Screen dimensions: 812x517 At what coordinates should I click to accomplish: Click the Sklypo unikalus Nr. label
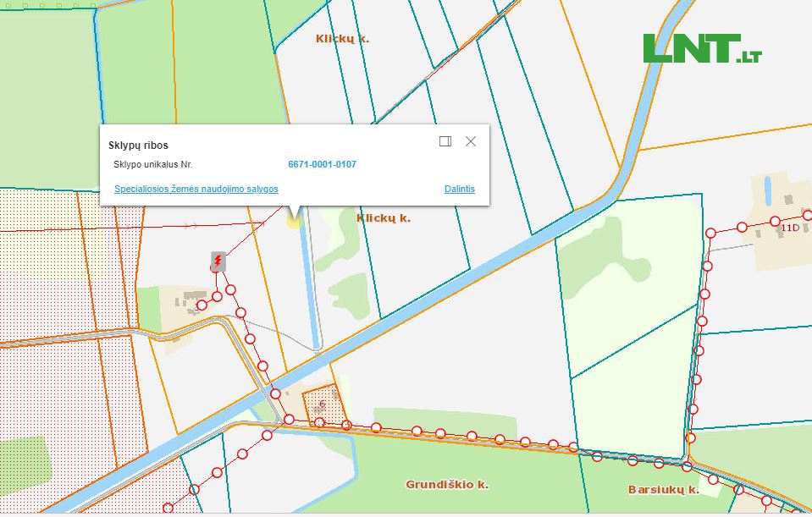click(152, 164)
